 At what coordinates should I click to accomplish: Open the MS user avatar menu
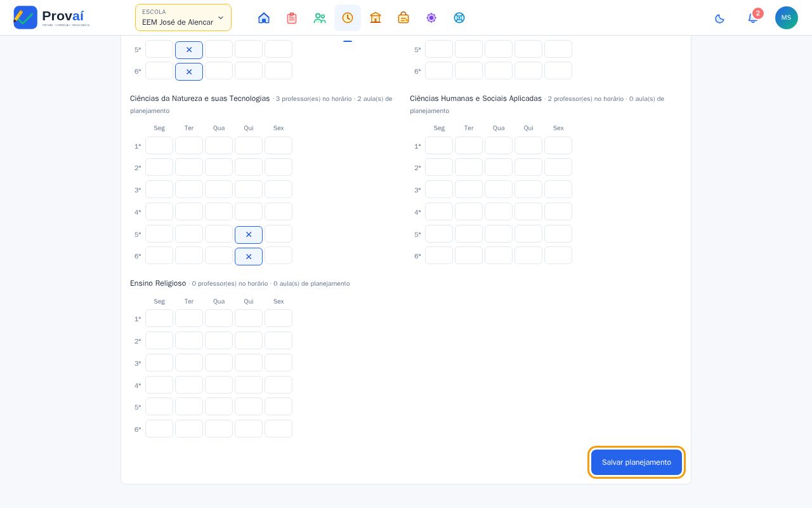coord(787,18)
